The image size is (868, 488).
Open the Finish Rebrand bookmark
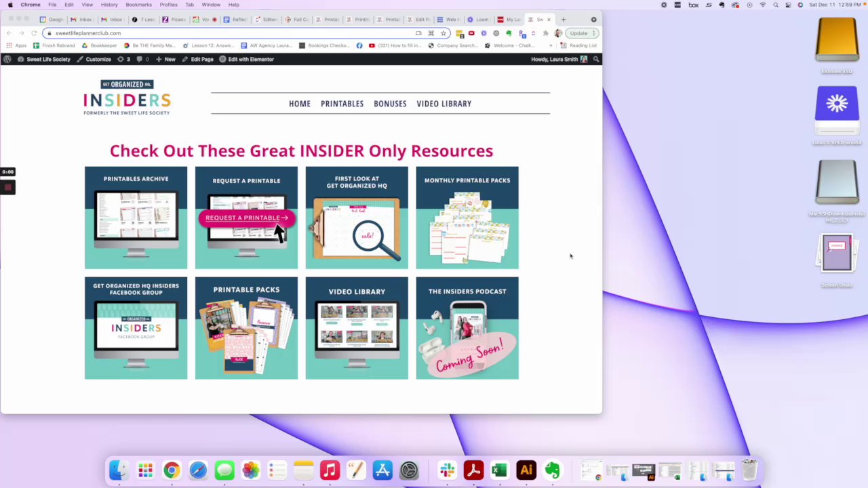coord(54,45)
